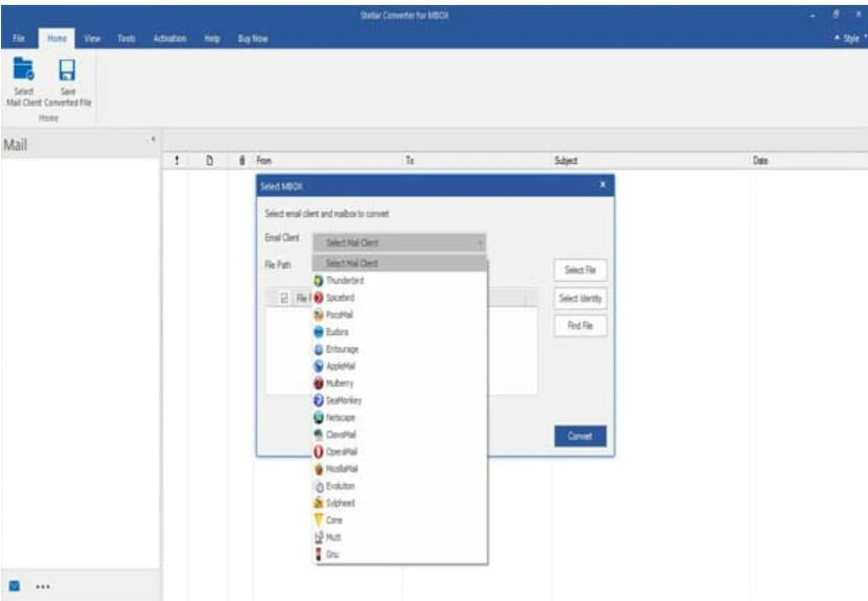Choose the Mutt icon in the list

coord(318,537)
